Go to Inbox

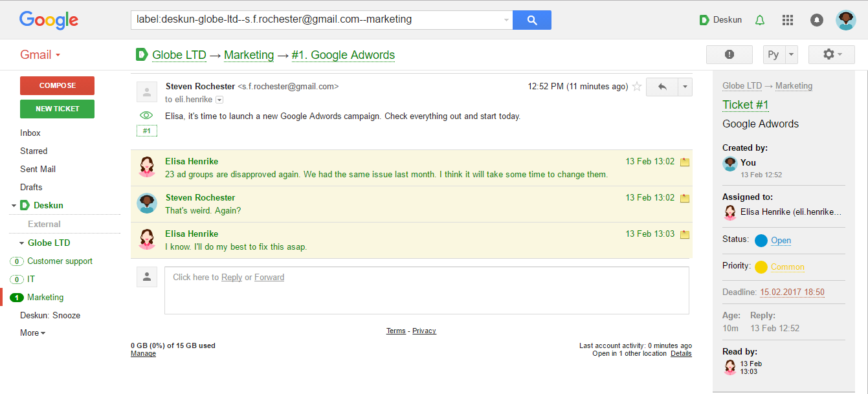30,133
